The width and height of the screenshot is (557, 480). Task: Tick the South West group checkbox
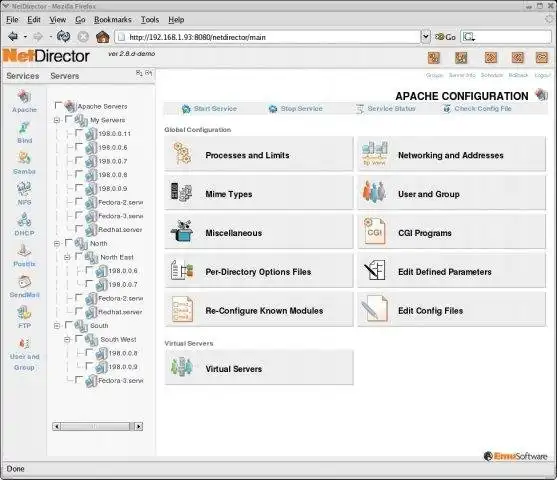(79, 338)
